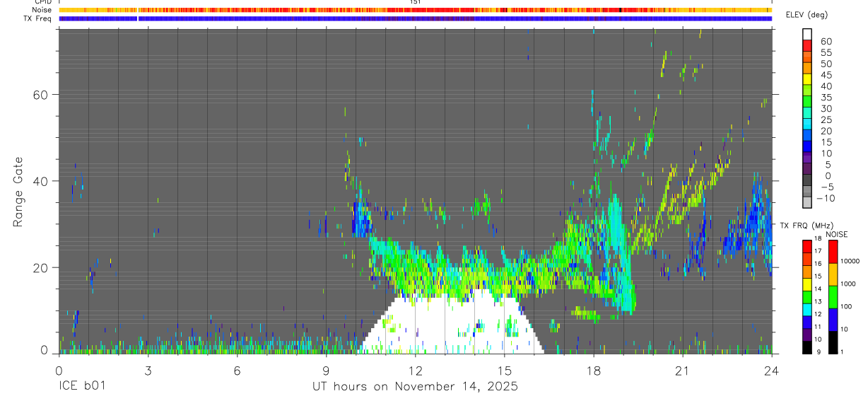Click x-axis tick label '15'
This screenshot has width=868, height=401.
504,371
